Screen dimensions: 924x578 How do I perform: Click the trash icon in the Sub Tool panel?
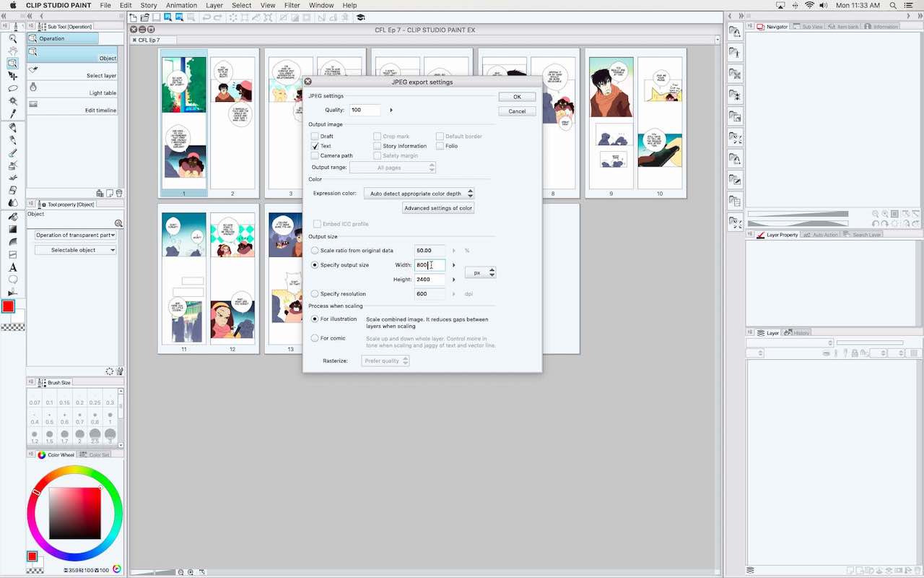click(x=119, y=192)
